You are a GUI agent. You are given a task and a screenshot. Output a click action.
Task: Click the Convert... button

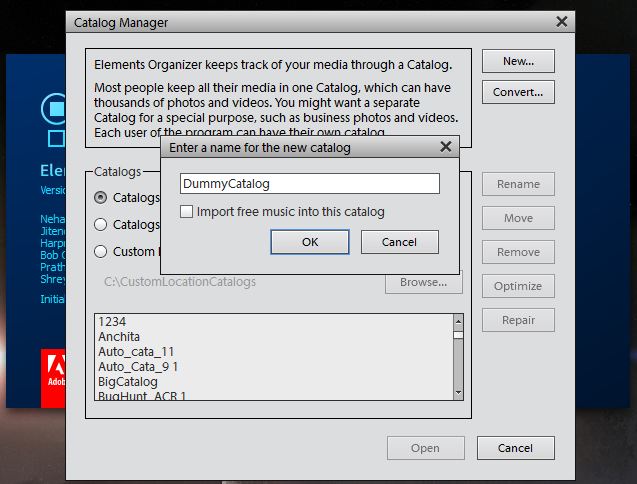(x=518, y=93)
